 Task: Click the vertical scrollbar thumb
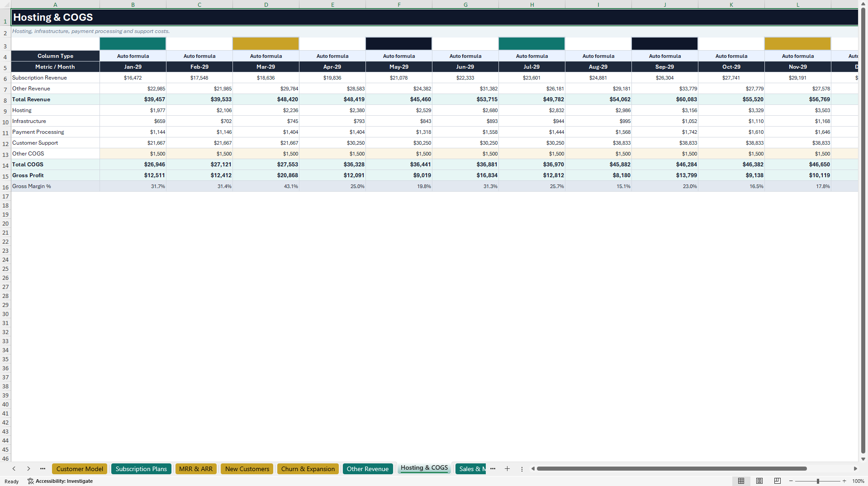pyautogui.click(x=863, y=230)
